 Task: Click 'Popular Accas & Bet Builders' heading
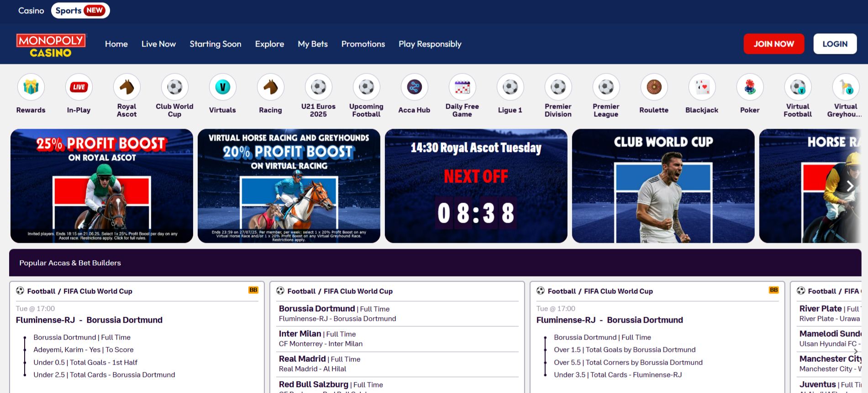pos(70,263)
